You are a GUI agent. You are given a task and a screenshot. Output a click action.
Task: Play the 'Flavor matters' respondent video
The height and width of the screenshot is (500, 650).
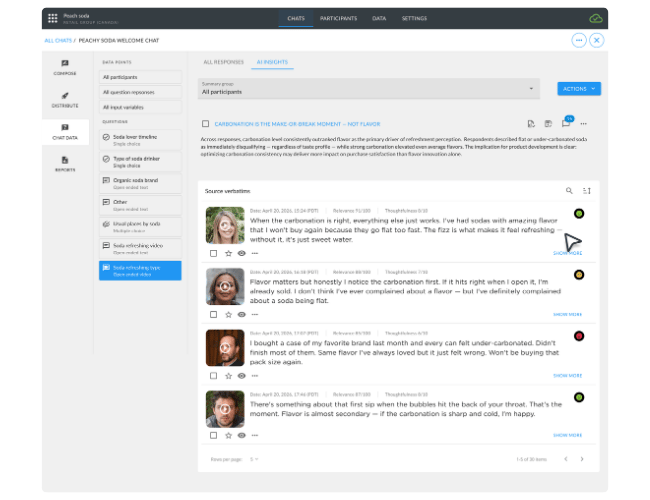point(225,286)
